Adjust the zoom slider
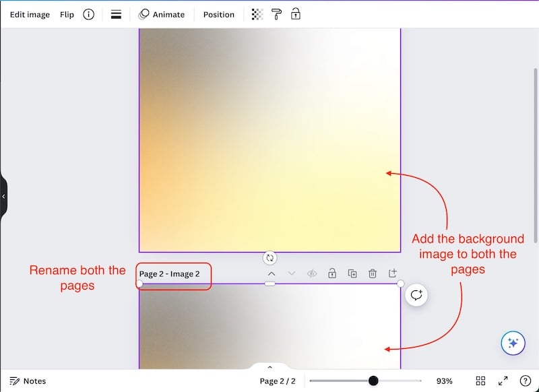This screenshot has width=539, height=392. point(373,381)
